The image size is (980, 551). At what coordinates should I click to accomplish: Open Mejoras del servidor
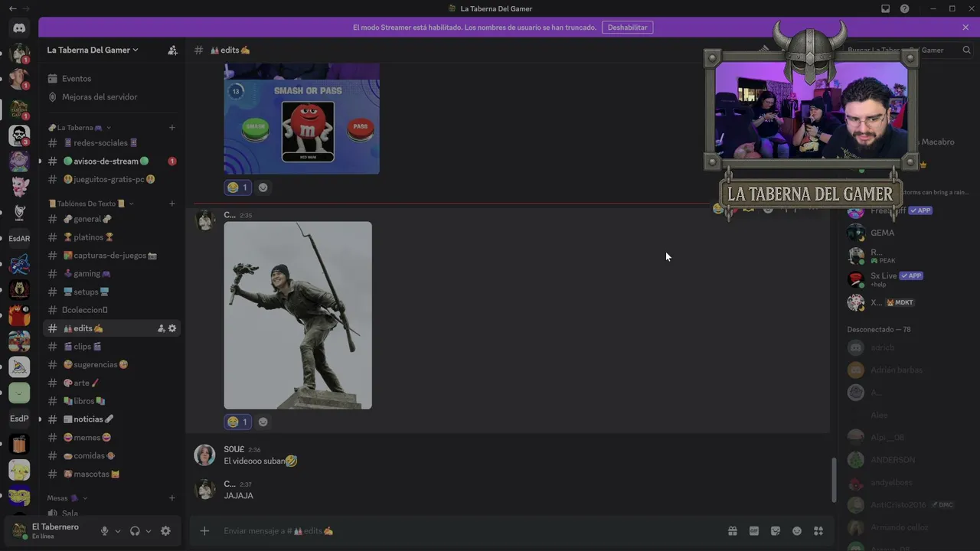[x=112, y=97]
